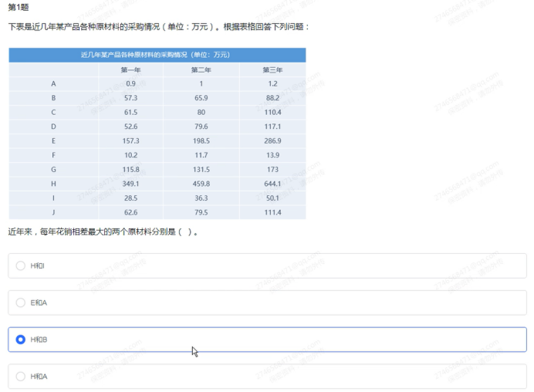Click row label H in the table

coord(53,184)
